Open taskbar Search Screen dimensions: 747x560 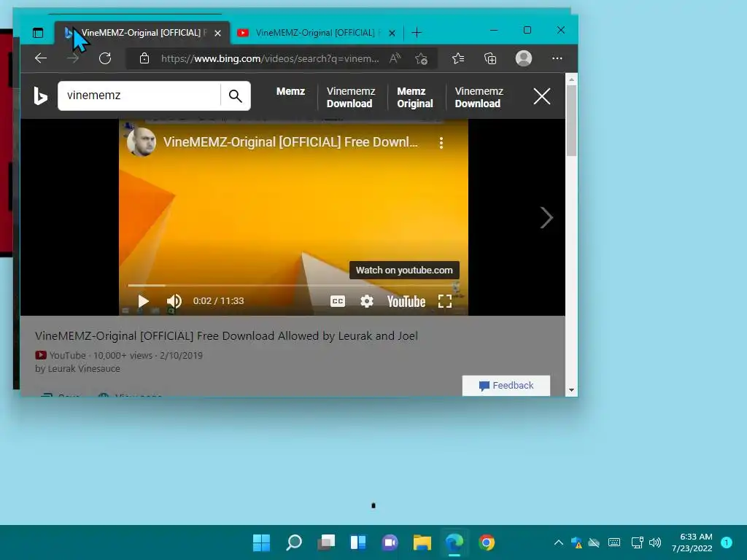pyautogui.click(x=293, y=542)
